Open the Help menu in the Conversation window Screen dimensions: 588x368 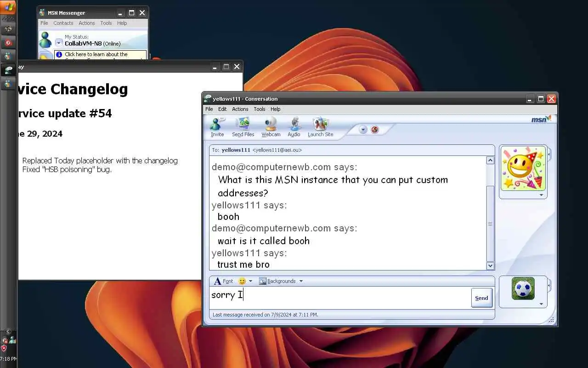[275, 109]
